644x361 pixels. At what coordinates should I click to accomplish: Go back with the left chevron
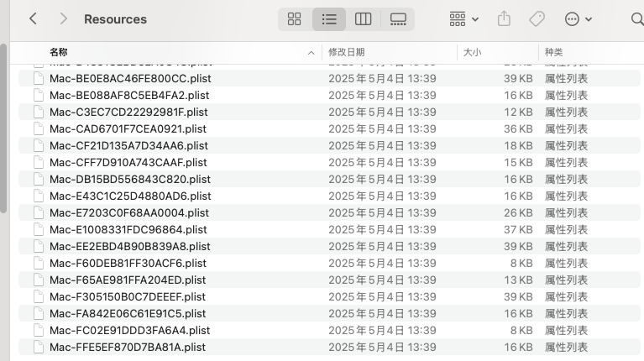coord(34,19)
